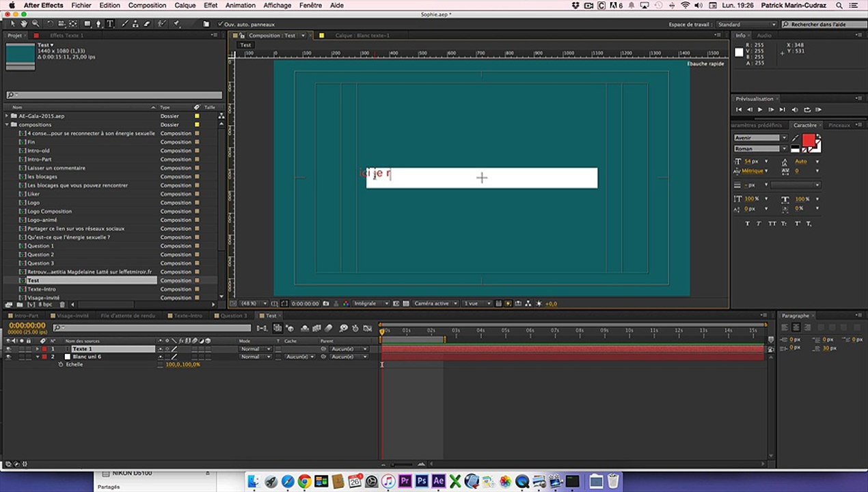Toggle visibility of Blanc uni 6 layer
Viewport: 868px width, 492px height.
pos(8,357)
